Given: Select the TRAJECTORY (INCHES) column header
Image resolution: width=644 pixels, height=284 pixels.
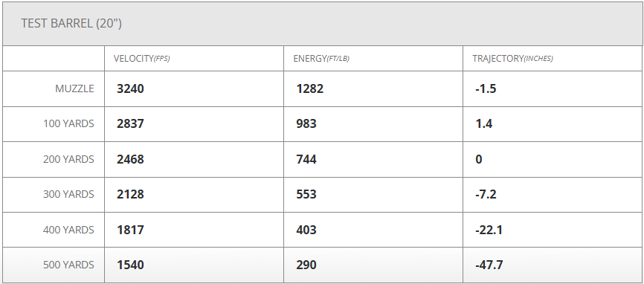Looking at the screenshot, I should (x=512, y=59).
